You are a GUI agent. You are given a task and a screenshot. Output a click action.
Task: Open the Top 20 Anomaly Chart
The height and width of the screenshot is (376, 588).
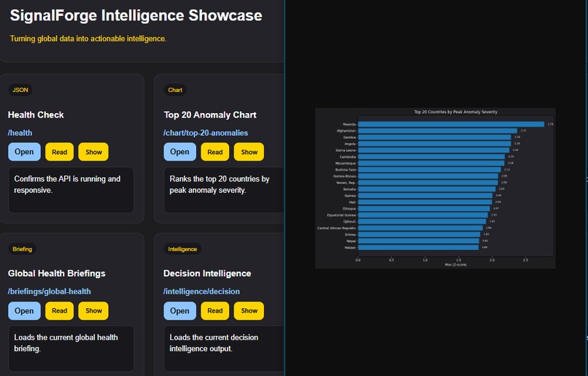coord(179,152)
